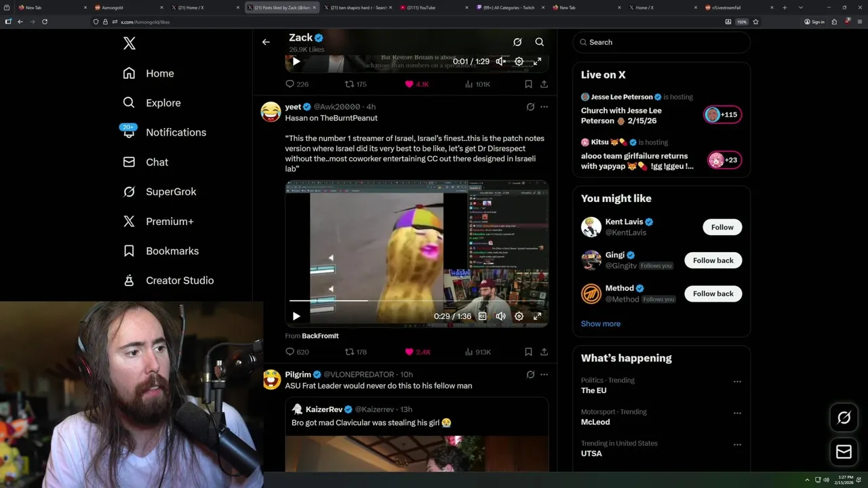Fullscreen the peanut video
Screen dimensions: 868x488
point(537,316)
